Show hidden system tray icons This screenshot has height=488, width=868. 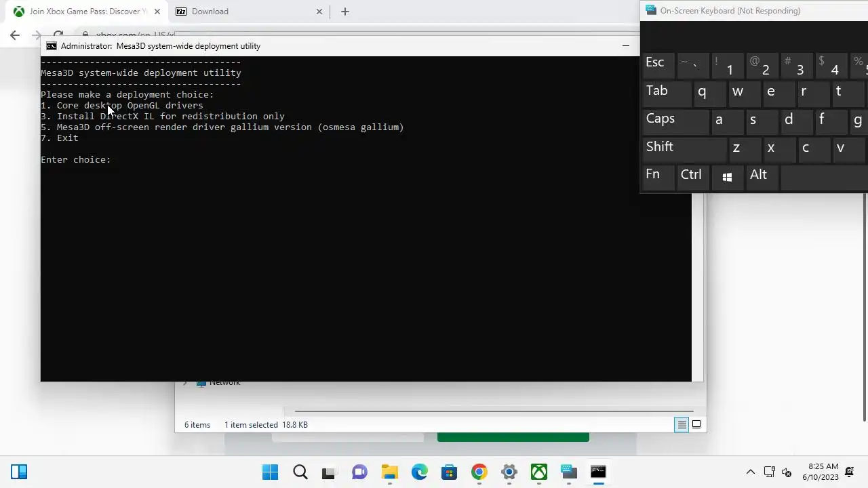[x=750, y=472]
